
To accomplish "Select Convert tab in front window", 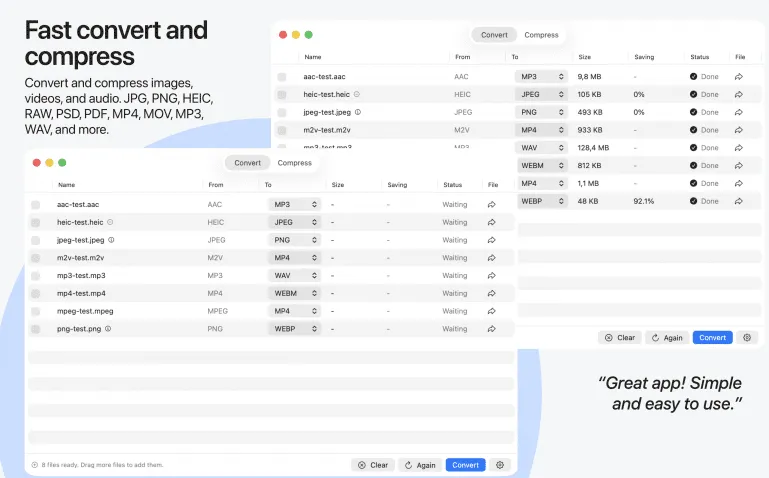I will 248,163.
